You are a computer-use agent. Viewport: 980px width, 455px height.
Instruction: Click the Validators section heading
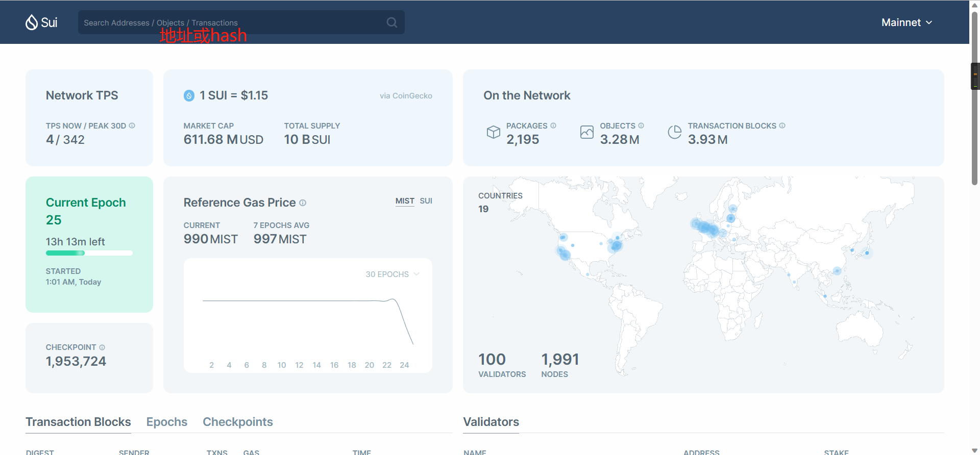click(x=491, y=422)
